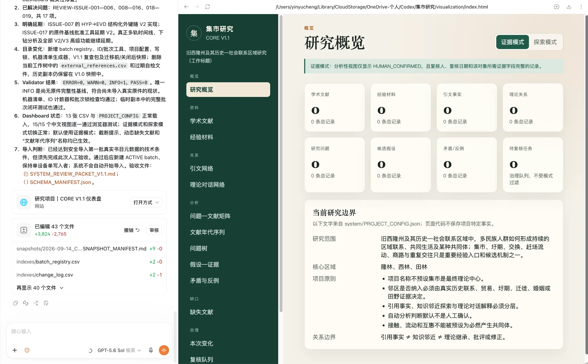
Task: Select 研究概览 in the sidebar
Action: click(228, 90)
